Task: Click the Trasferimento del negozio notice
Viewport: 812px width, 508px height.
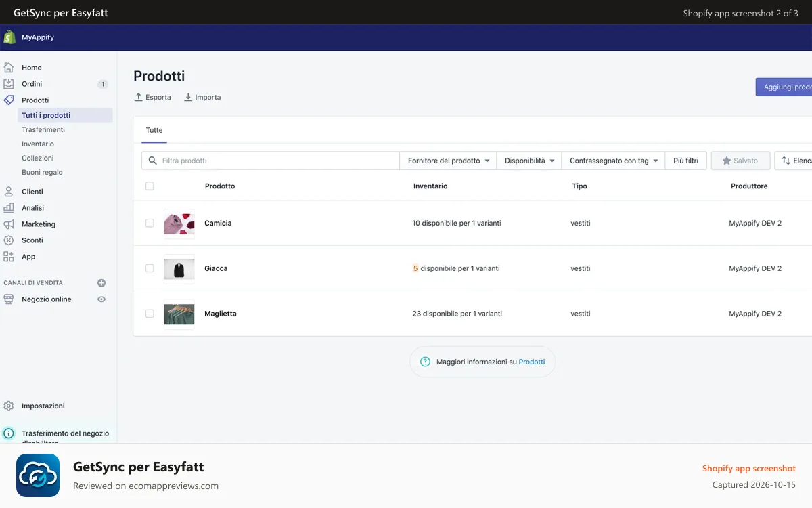Action: 65,436
